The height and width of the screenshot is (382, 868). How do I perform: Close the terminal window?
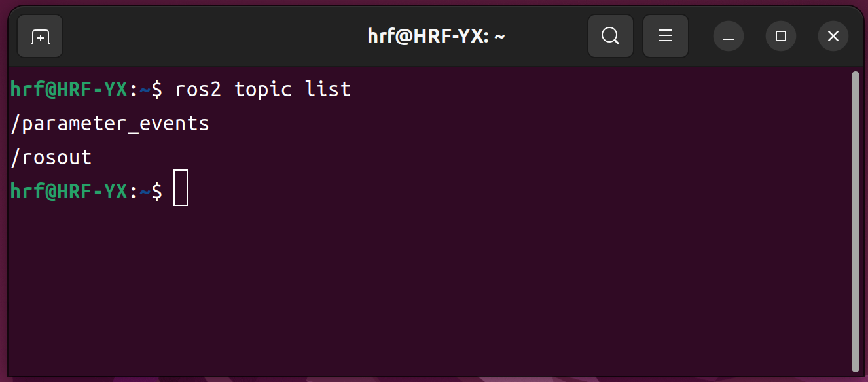833,37
